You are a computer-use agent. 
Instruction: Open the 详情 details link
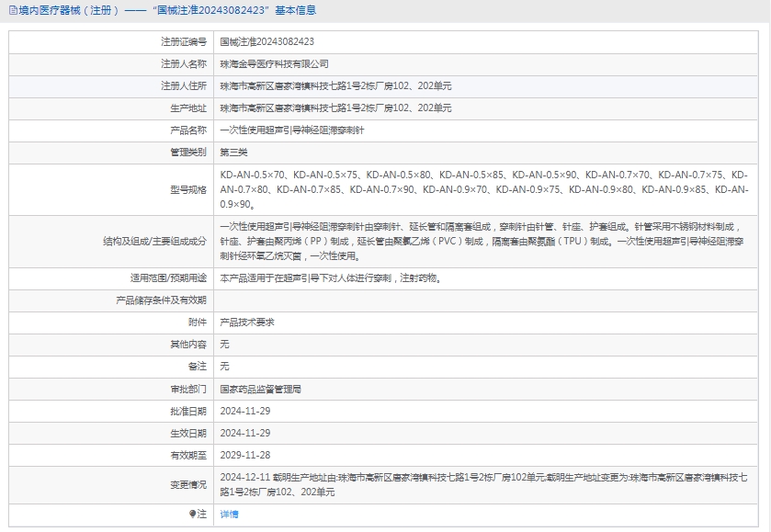point(229,515)
